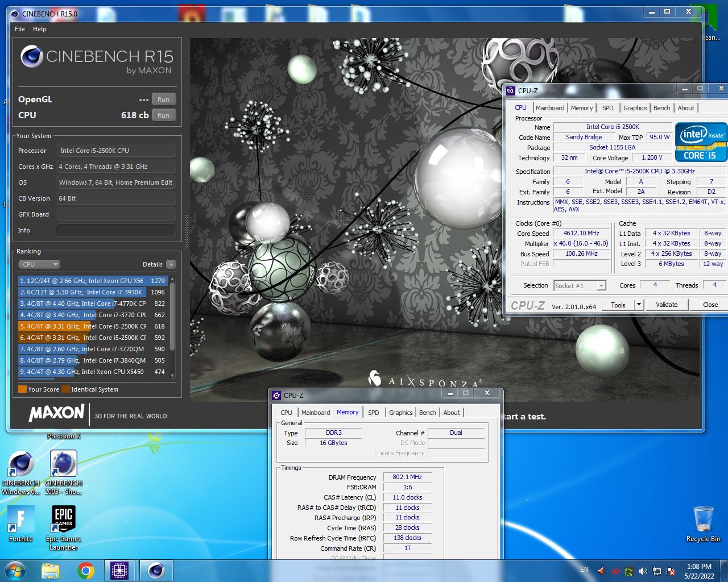The image size is (728, 582).
Task: Switch to CPU-Z in the taskbar
Action: [x=119, y=571]
